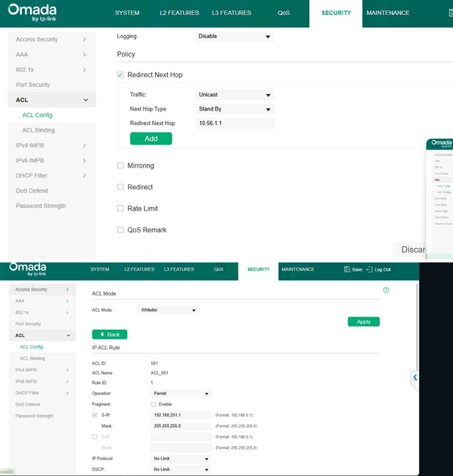Expand Access Security arrow in upper sidebar
The image size is (453, 476).
[84, 39]
